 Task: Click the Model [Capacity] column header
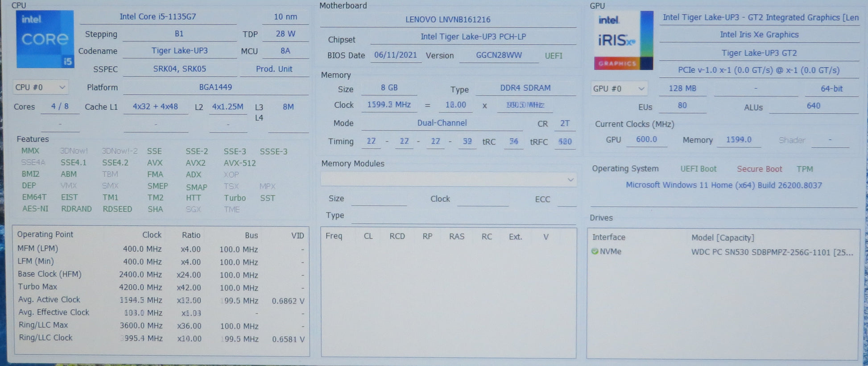723,238
